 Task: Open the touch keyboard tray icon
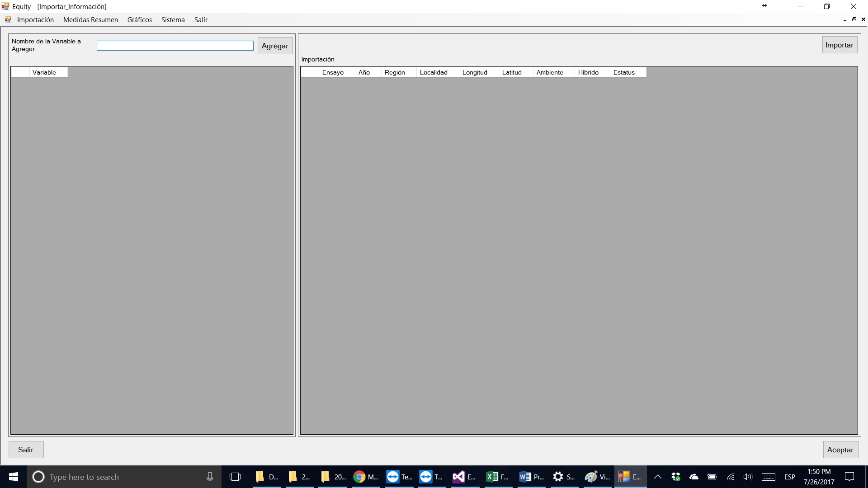(x=769, y=477)
